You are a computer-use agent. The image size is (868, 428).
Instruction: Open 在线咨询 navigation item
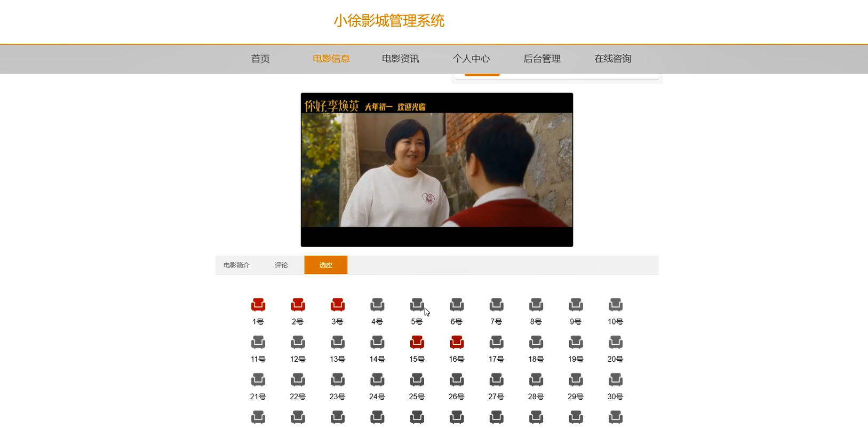click(x=613, y=59)
